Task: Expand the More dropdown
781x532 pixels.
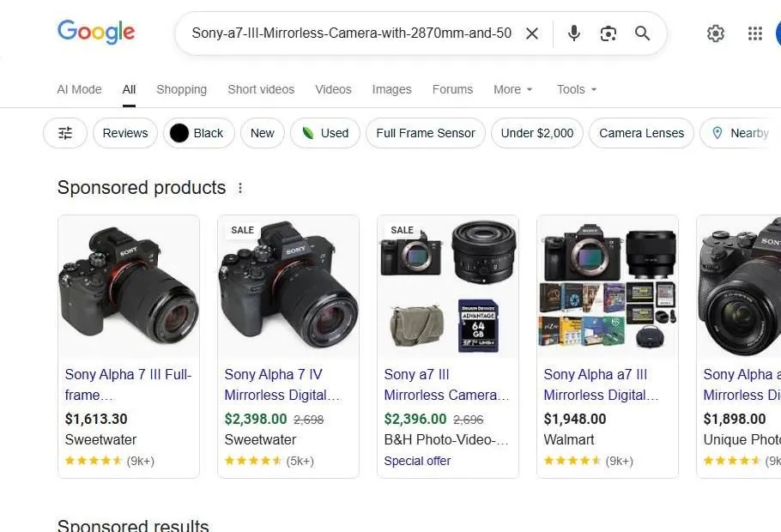Action: tap(513, 89)
